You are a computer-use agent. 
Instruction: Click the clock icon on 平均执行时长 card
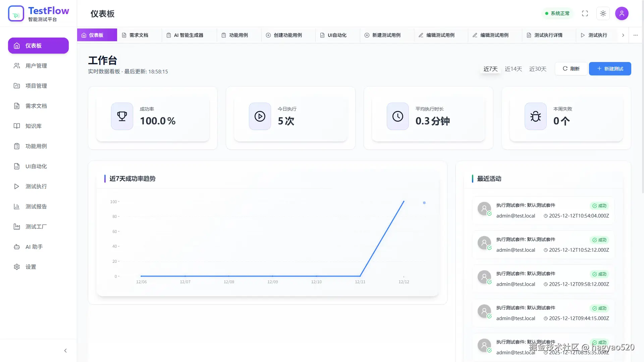398,116
